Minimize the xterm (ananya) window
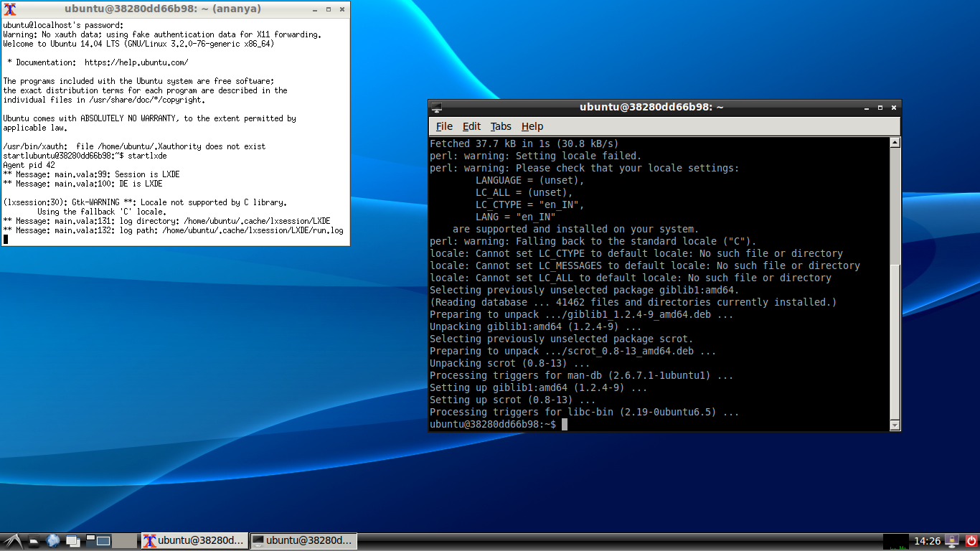The image size is (980, 551). [x=315, y=9]
